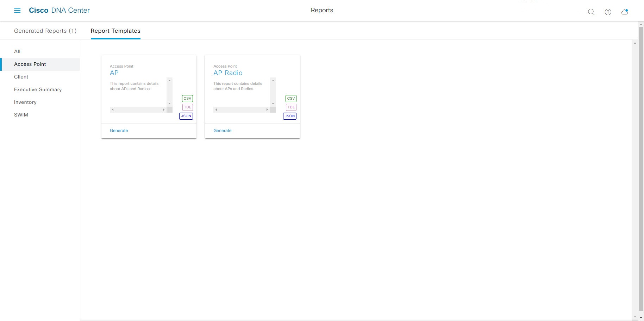Click the page's vertical scrollbar thumb
The image size is (644, 321).
pyautogui.click(x=641, y=169)
